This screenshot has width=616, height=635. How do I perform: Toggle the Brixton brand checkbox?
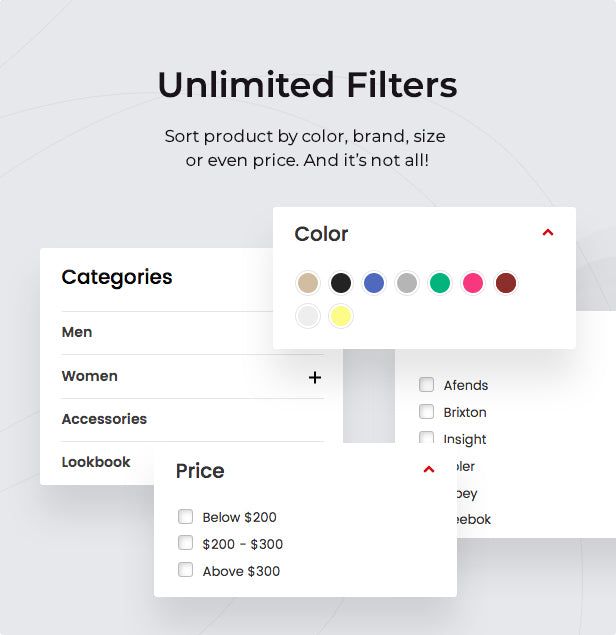pos(427,411)
